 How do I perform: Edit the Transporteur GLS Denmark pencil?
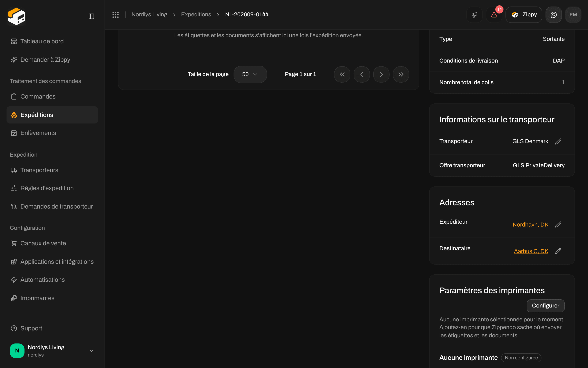[558, 141]
